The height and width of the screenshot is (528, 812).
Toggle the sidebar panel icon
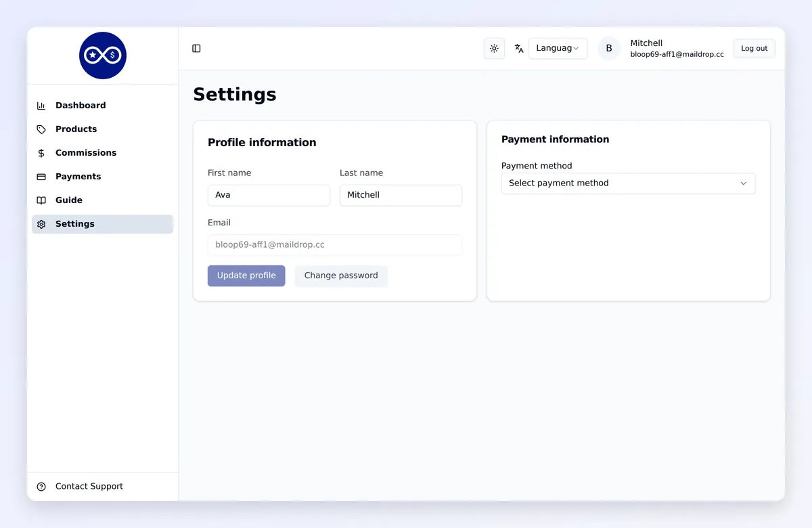pos(196,48)
